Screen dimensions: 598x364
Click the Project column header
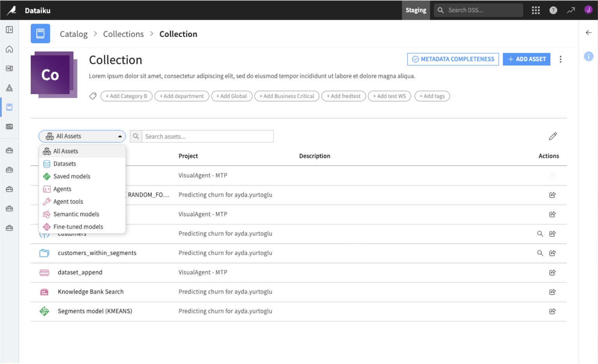[x=188, y=156]
